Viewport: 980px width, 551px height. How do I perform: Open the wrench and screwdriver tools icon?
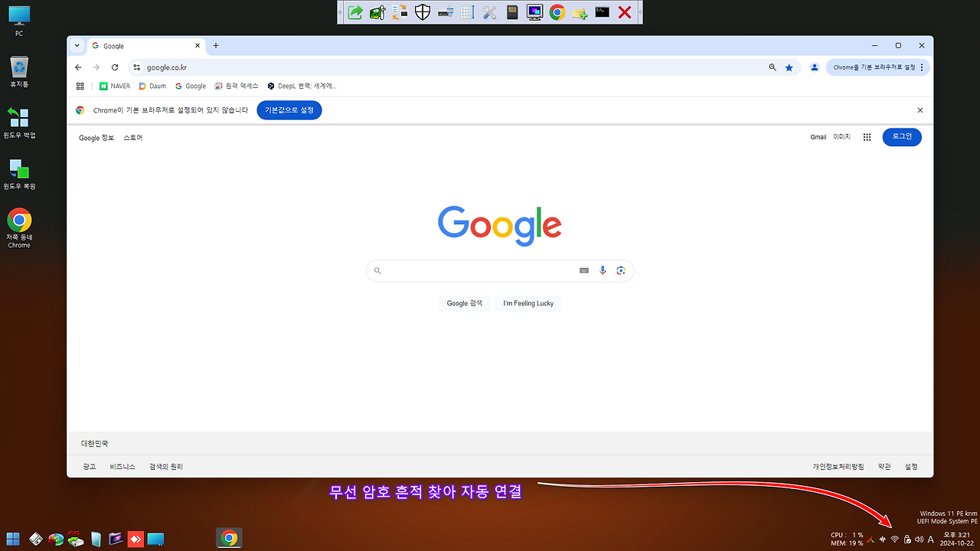coord(490,11)
